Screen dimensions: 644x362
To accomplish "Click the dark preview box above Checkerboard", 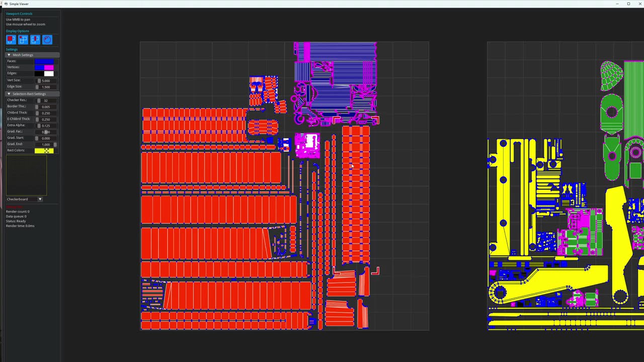I will 27,175.
